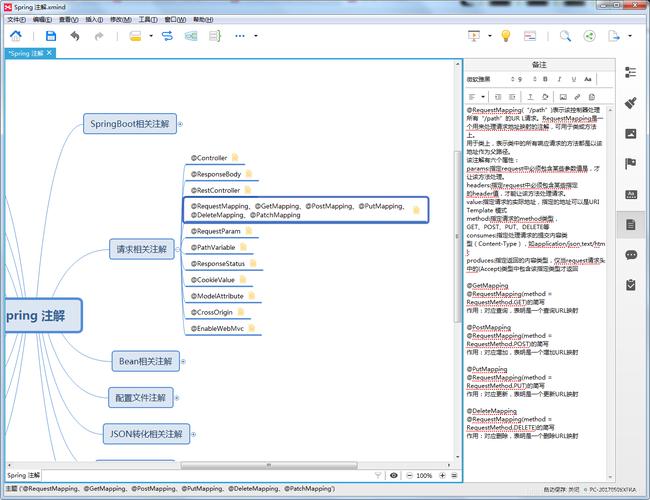Click Spring 注解 sheet tab at bottom
The image size is (650, 500).
(23, 475)
